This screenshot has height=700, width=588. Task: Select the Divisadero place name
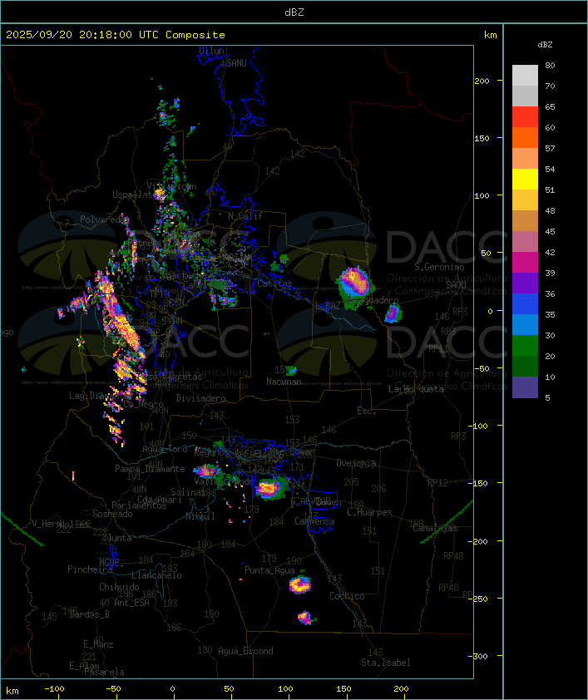coord(201,398)
